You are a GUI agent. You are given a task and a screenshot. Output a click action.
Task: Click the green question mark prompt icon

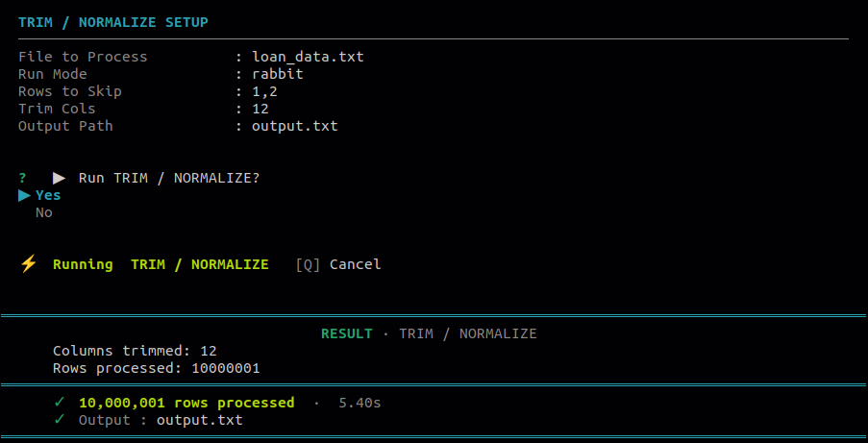tap(22, 179)
